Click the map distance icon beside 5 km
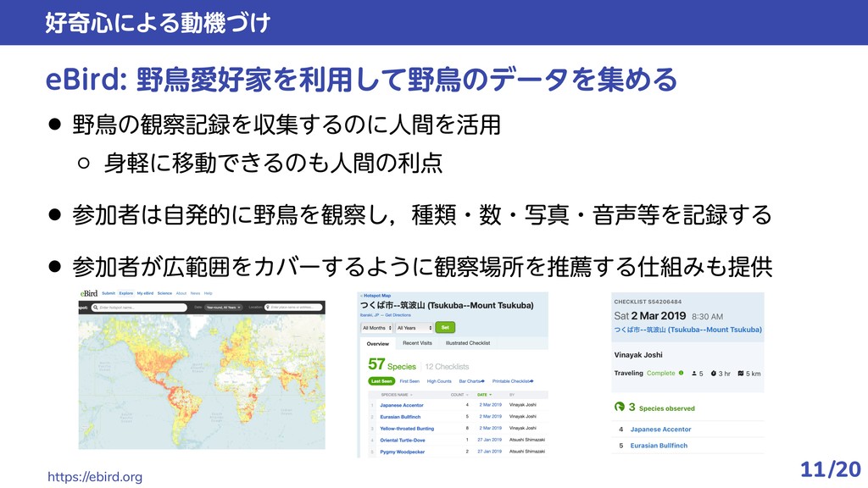This screenshot has width=868, height=488. click(x=741, y=374)
